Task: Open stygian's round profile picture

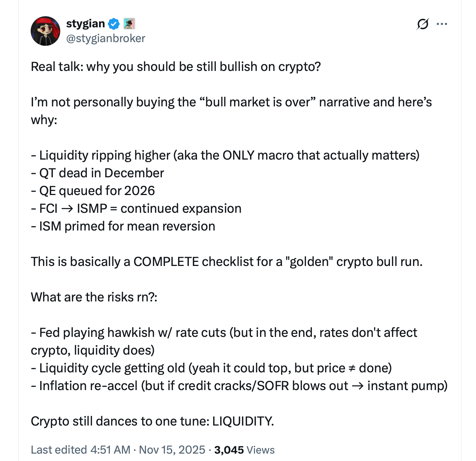Action: [45, 31]
